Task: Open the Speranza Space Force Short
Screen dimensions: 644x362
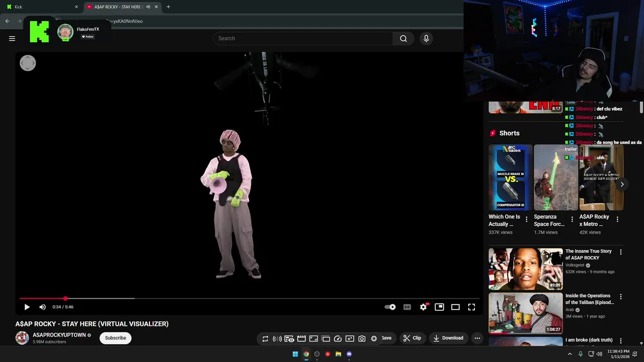Action: [555, 177]
